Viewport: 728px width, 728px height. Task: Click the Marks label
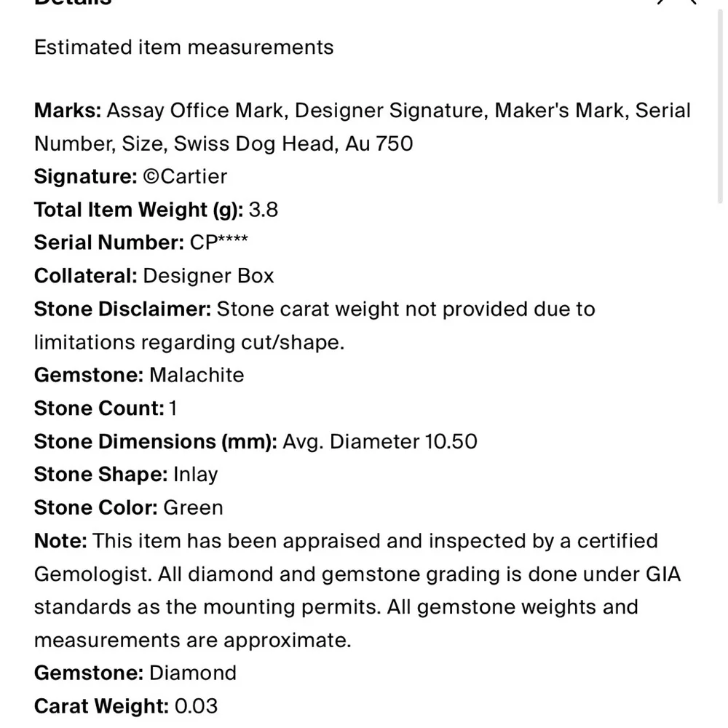(68, 111)
